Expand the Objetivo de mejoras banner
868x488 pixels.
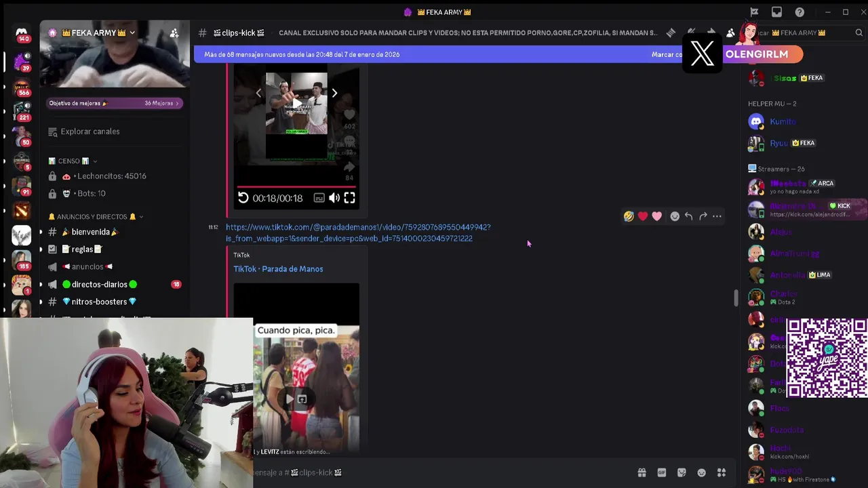pyautogui.click(x=115, y=103)
